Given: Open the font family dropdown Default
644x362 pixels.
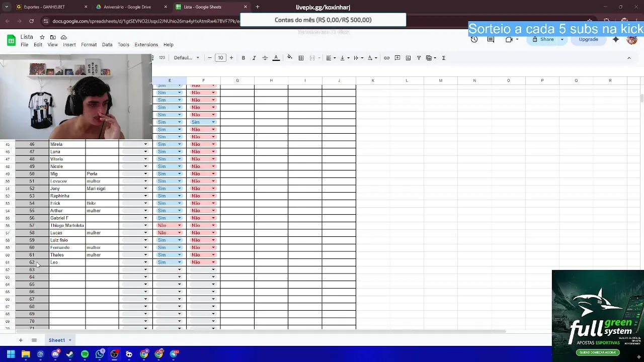Looking at the screenshot, I should [x=187, y=58].
